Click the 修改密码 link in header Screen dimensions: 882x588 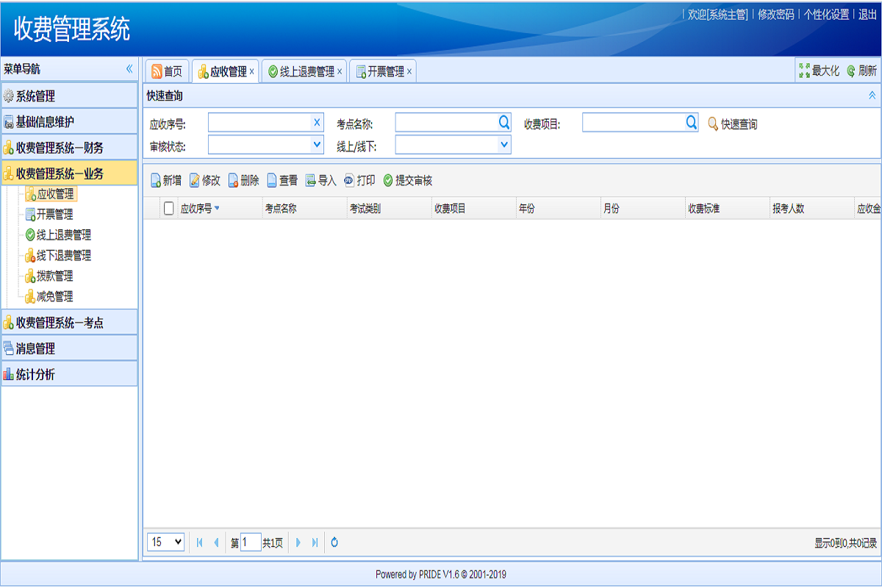tap(775, 14)
